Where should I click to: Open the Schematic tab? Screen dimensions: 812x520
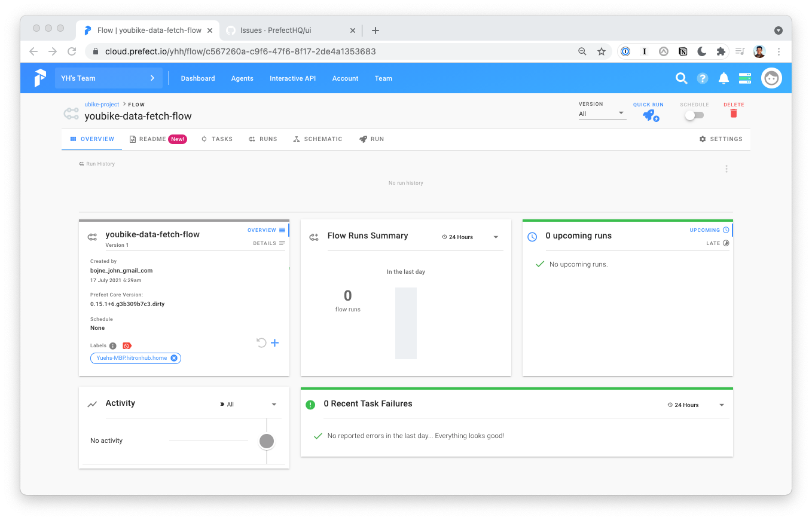[318, 139]
